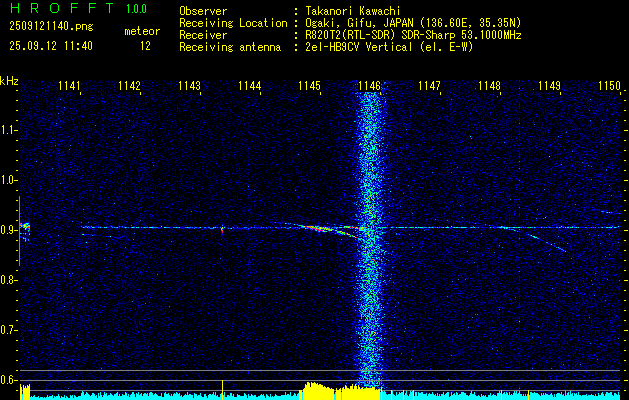Click the meteor count label
The image size is (629, 400).
(x=142, y=31)
